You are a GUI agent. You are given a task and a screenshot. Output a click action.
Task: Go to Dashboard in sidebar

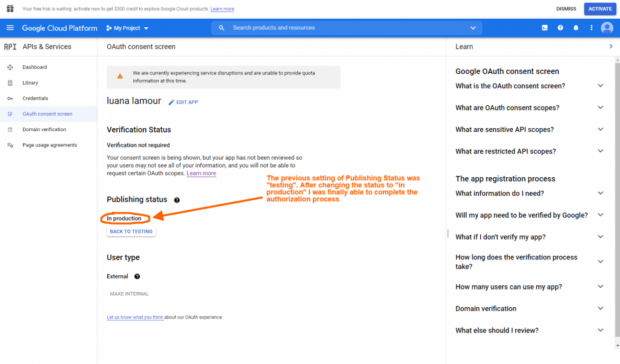[48, 67]
